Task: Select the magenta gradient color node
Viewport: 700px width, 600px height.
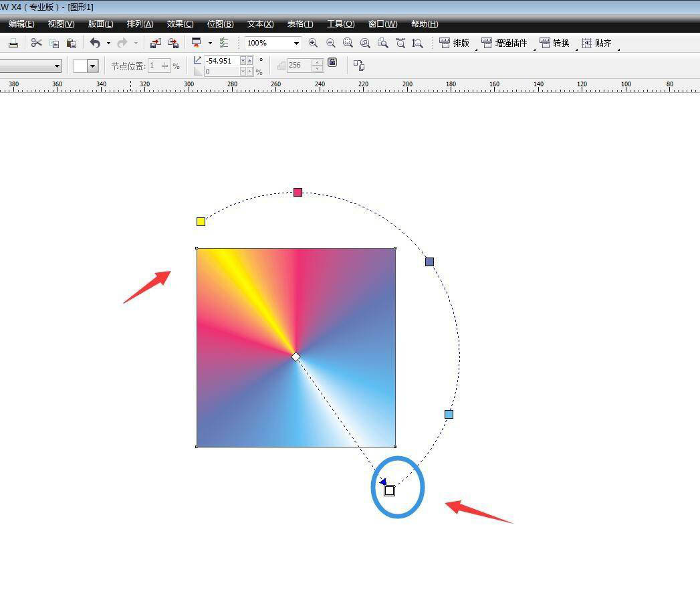Action: [x=298, y=192]
